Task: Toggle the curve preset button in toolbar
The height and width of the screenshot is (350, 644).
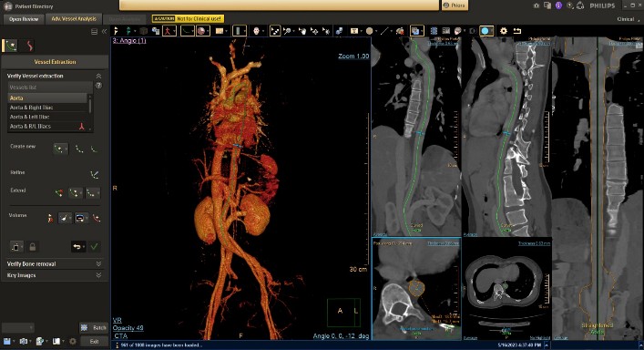Action: coord(188,31)
